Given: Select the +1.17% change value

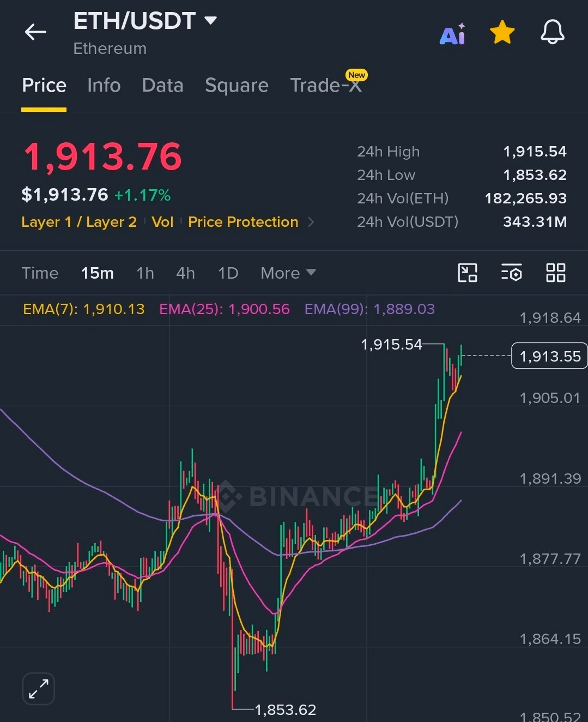Looking at the screenshot, I should (x=142, y=195).
